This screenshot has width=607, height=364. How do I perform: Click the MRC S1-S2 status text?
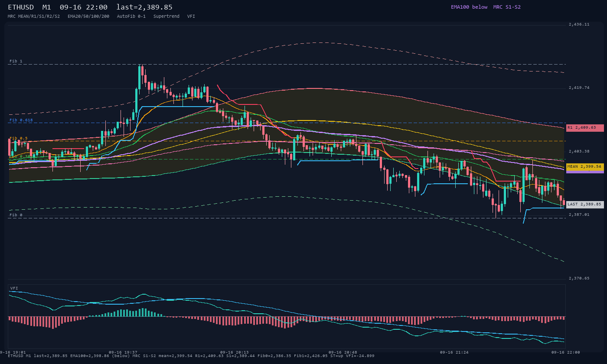coord(507,7)
